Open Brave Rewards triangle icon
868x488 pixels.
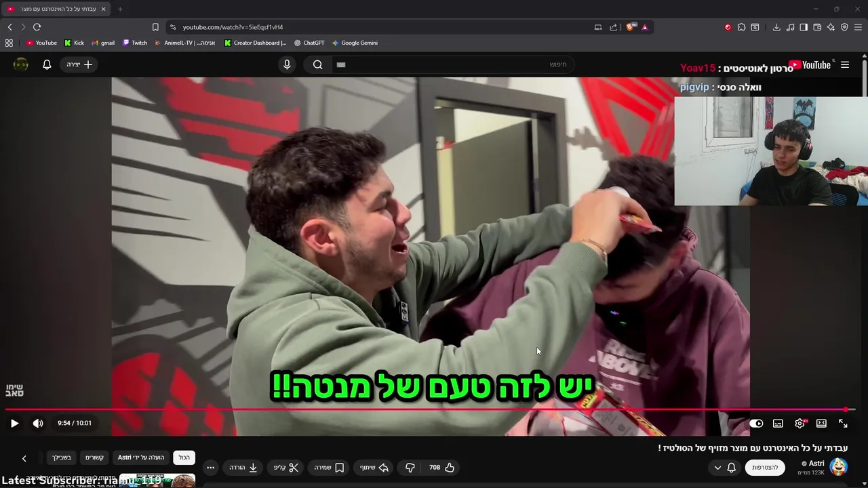pos(644,27)
